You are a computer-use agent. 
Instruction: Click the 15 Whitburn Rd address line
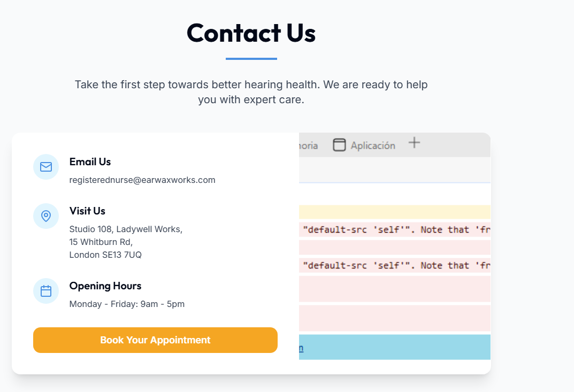[101, 242]
